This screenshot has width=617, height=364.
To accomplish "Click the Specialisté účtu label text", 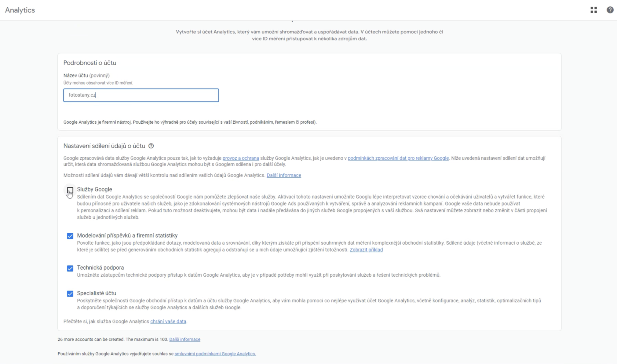I will click(x=96, y=293).
